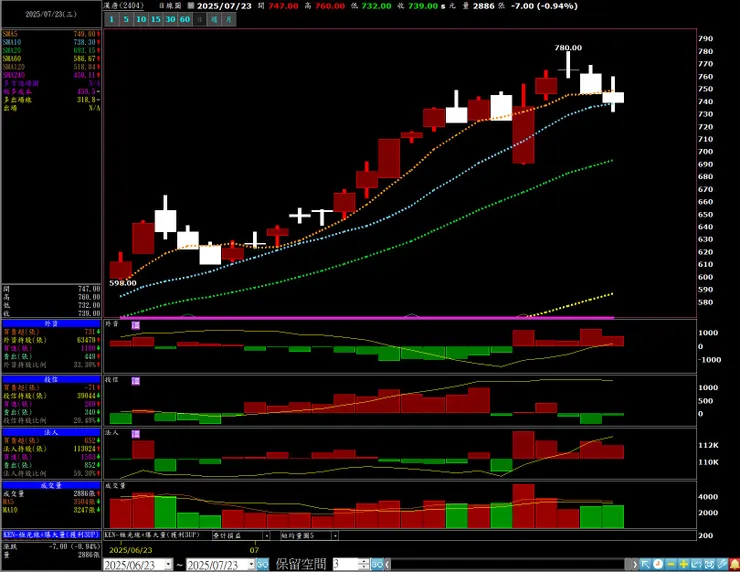Click the KEN blue indicator header on left
Image resolution: width=740 pixels, height=572 pixels.
(51, 535)
